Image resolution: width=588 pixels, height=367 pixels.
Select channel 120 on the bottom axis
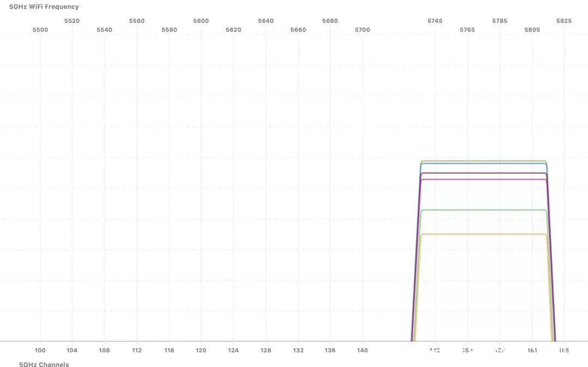tap(201, 350)
